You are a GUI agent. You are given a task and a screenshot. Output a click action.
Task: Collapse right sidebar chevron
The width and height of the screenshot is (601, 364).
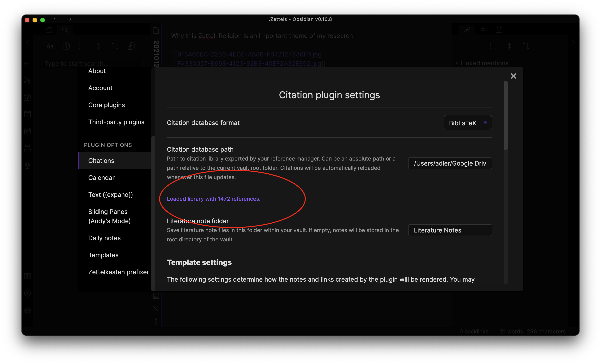point(574,43)
